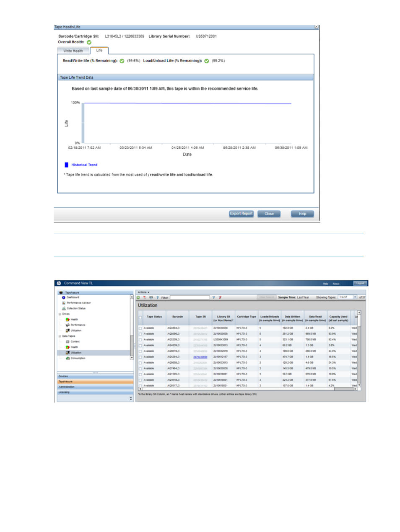Click the Print toolbar icon
The image size is (400, 532).
tap(151, 298)
